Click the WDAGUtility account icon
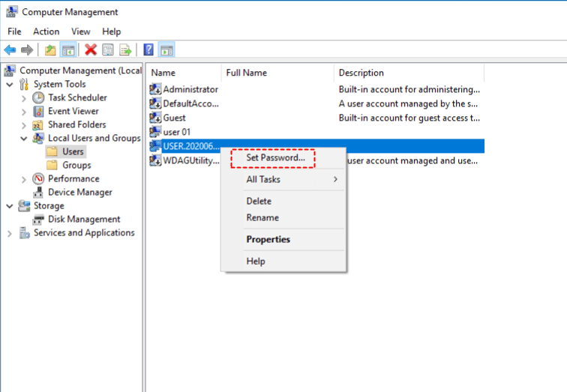 (155, 160)
